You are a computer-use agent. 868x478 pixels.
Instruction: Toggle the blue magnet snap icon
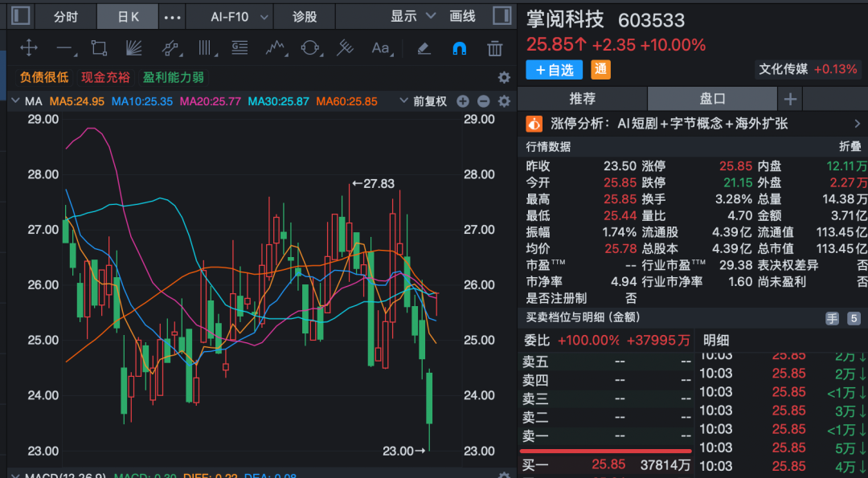pos(460,49)
